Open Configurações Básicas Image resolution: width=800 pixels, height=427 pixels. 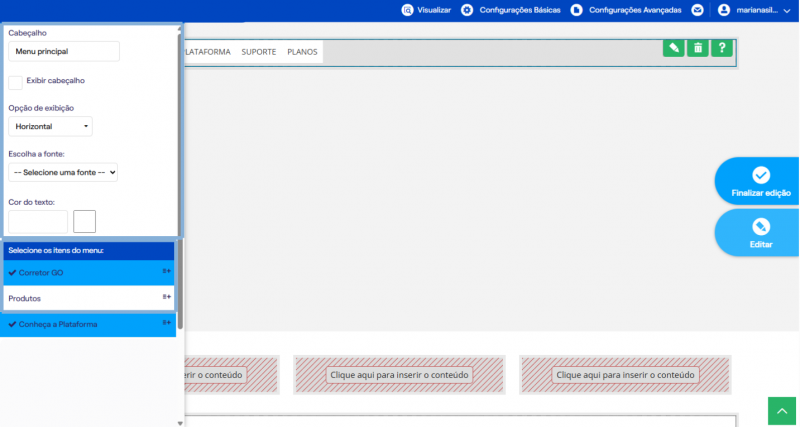tap(520, 10)
